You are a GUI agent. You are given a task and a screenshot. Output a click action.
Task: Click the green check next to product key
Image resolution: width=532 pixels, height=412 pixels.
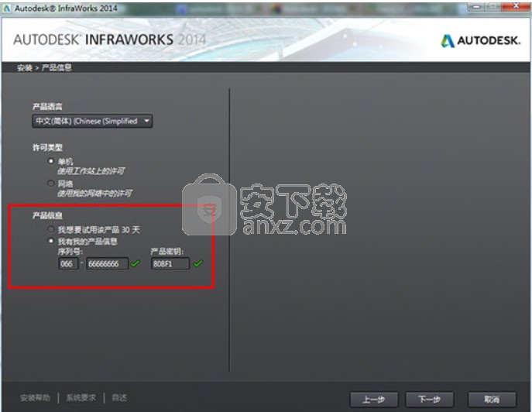pos(198,263)
